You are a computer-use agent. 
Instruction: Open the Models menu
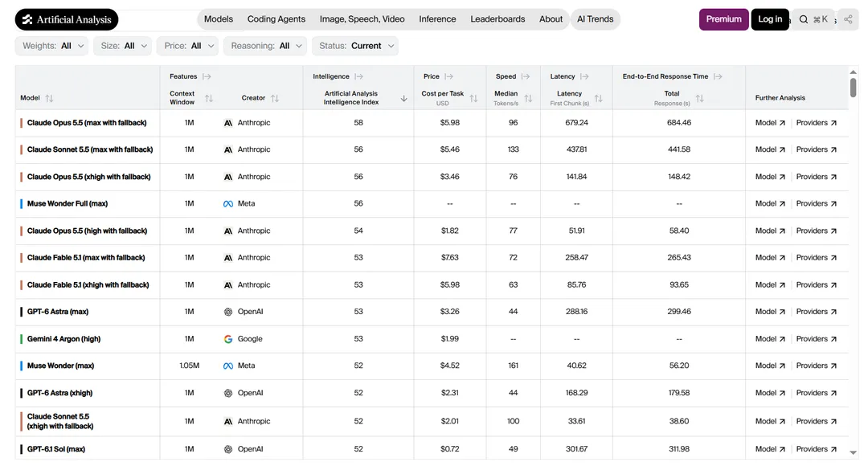tap(219, 19)
